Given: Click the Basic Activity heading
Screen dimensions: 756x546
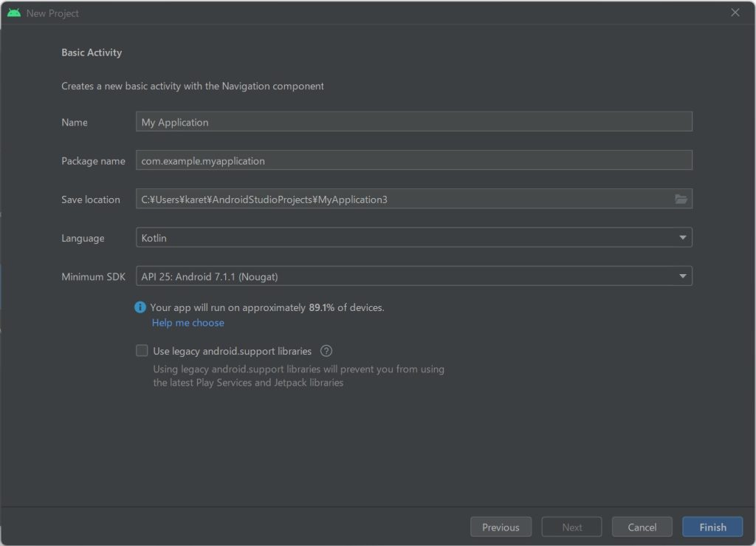Looking at the screenshot, I should click(x=92, y=52).
